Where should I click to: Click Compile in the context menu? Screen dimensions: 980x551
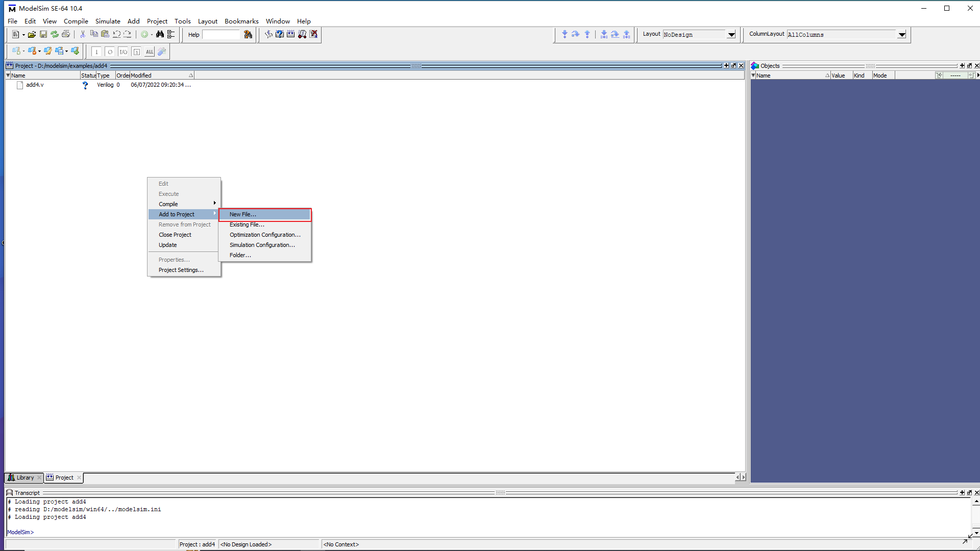click(x=184, y=204)
